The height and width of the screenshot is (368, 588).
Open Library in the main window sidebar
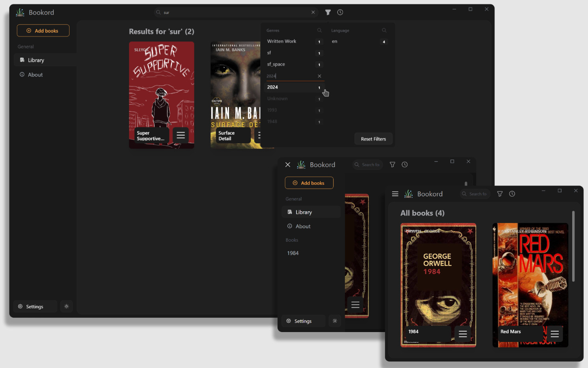[x=45, y=60]
